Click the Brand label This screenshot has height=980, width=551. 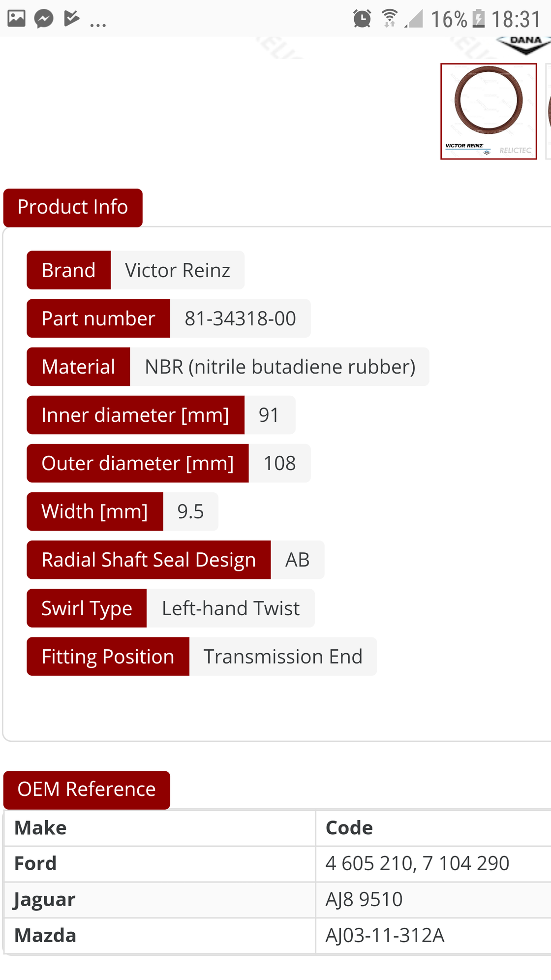(69, 270)
